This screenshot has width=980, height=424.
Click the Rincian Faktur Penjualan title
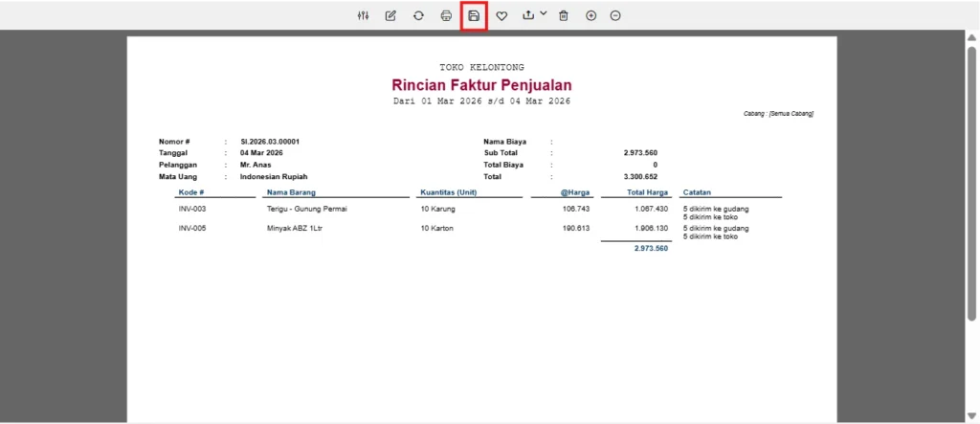481,85
